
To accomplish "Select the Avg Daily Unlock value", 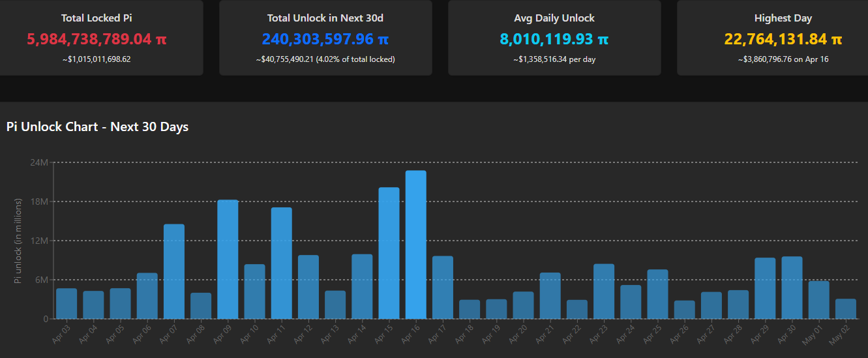I will coord(554,39).
